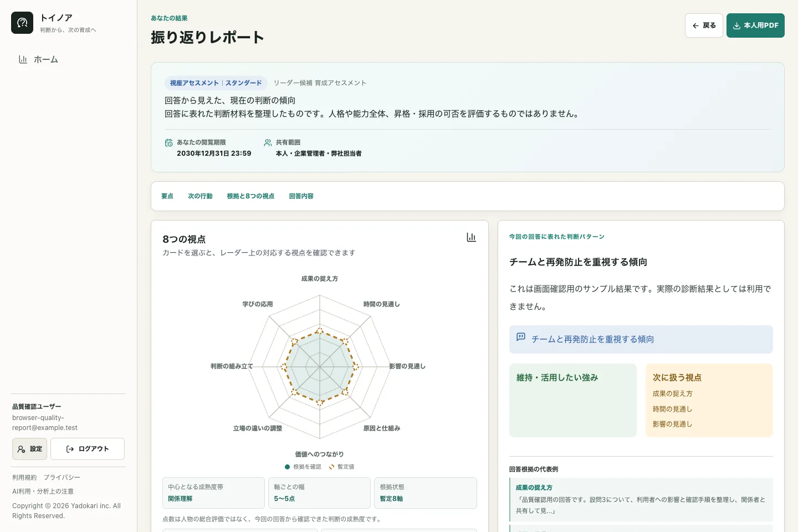Click the 振り返りレポート page heading
798x532 pixels.
[207, 37]
